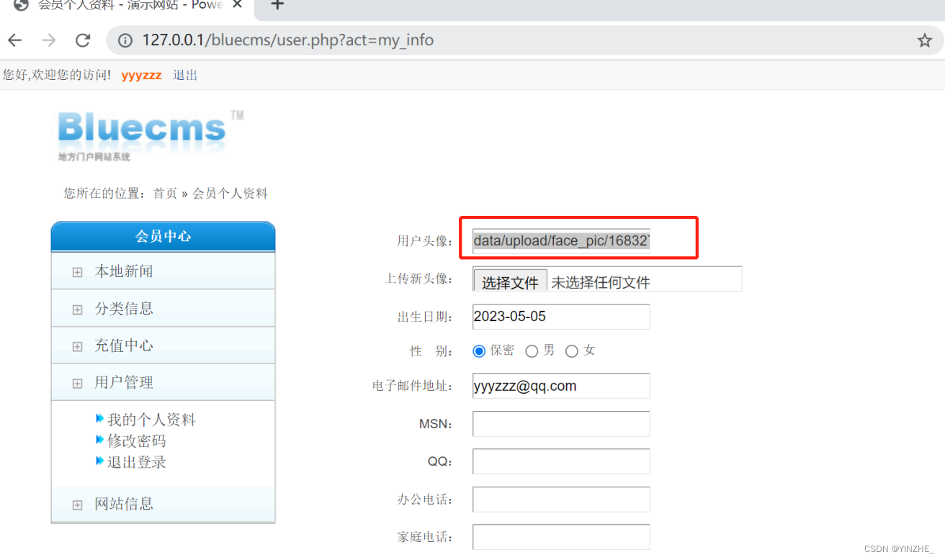Expand the 网站信息 section plus icon
945x560 pixels.
coord(77,505)
